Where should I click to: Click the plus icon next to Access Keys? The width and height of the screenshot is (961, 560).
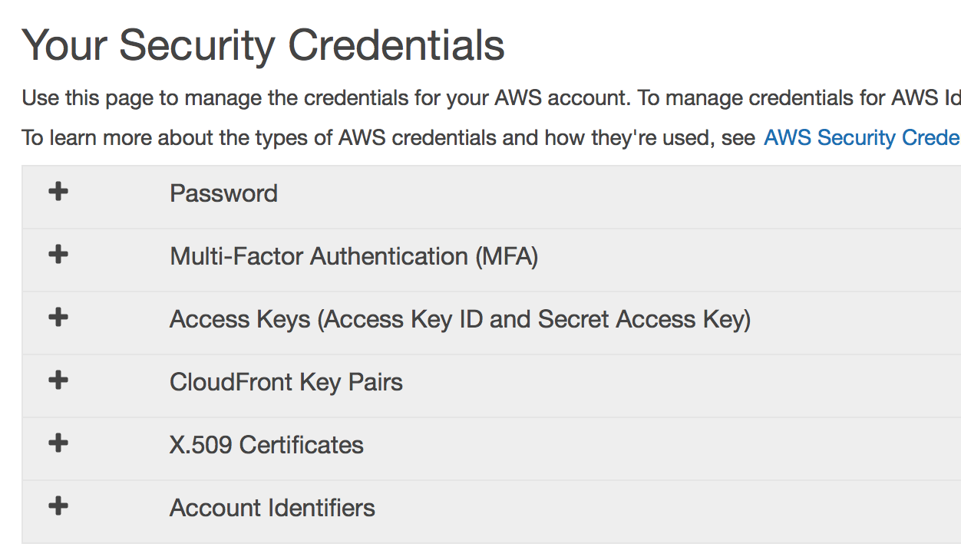coord(58,318)
